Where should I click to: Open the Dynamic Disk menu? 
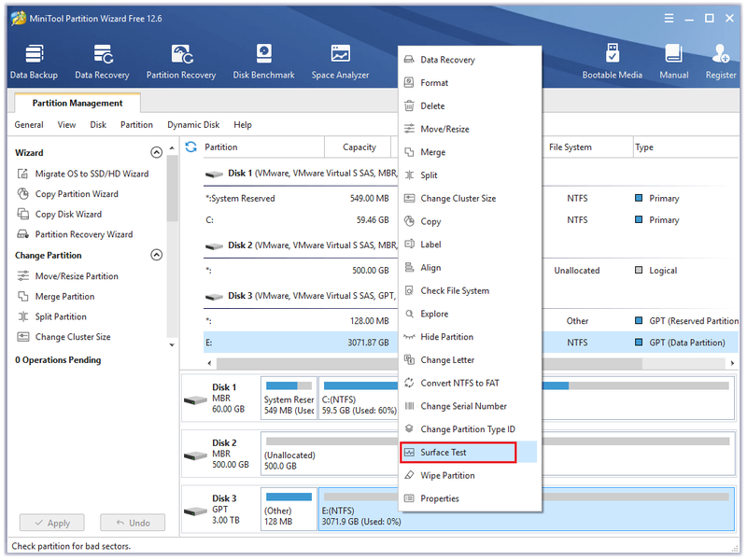point(193,125)
